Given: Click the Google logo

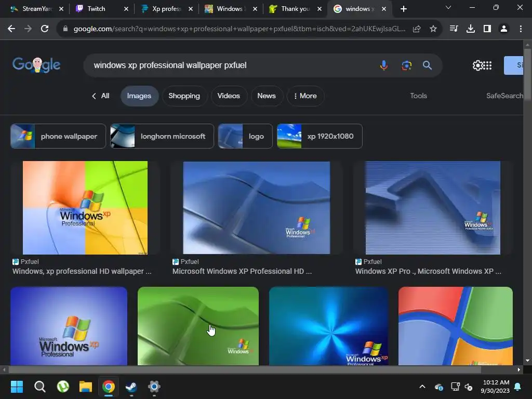Looking at the screenshot, I should point(36,64).
